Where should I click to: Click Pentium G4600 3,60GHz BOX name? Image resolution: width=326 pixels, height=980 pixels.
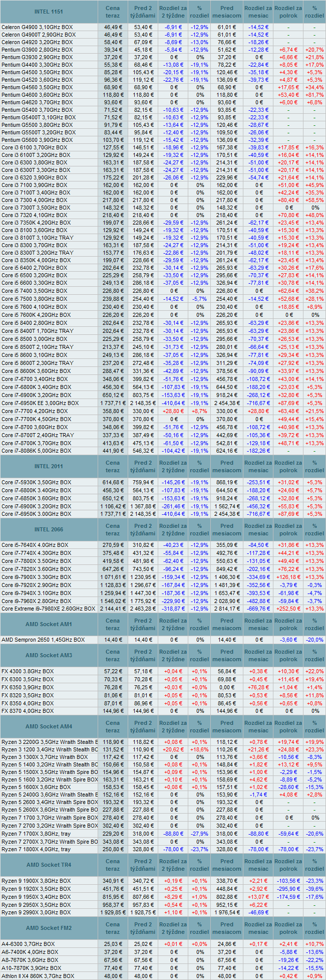(x=37, y=95)
